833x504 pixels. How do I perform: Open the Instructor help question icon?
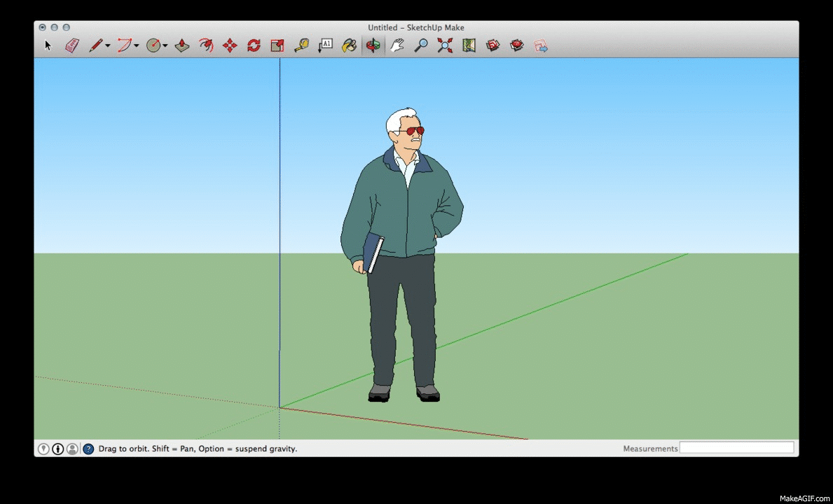[x=88, y=449]
